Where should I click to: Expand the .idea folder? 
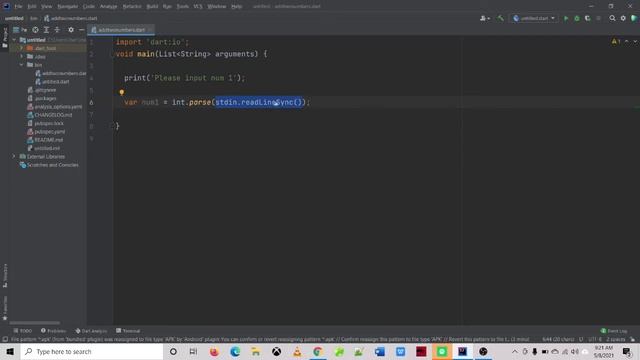click(x=22, y=56)
